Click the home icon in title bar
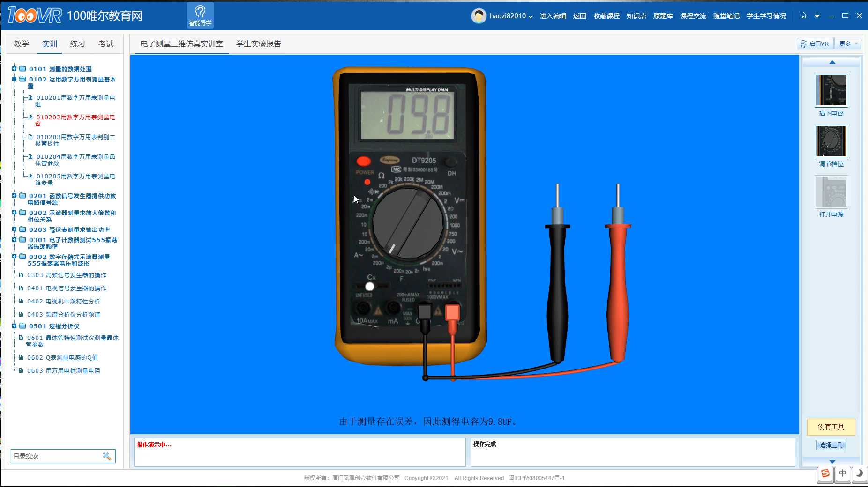 [803, 15]
